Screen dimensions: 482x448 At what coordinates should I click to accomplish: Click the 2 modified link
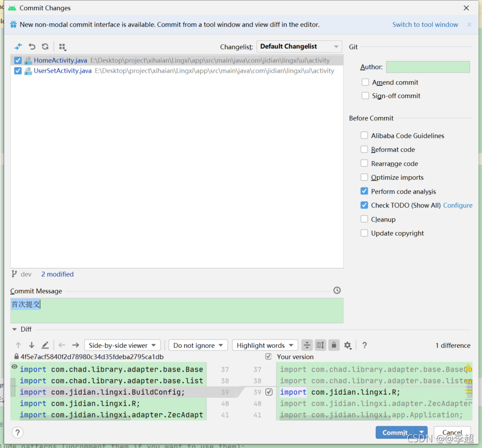57,274
